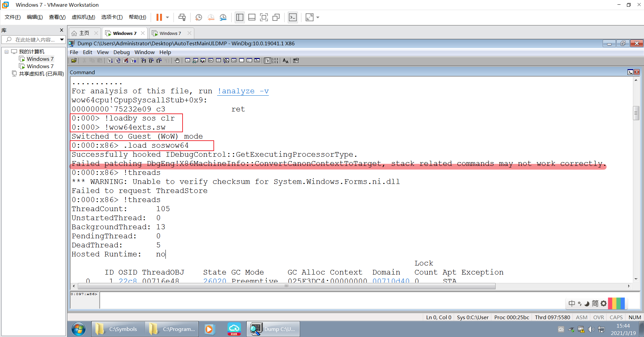
Task: Open the stretch guest dropdown arrow
Action: 318,17
